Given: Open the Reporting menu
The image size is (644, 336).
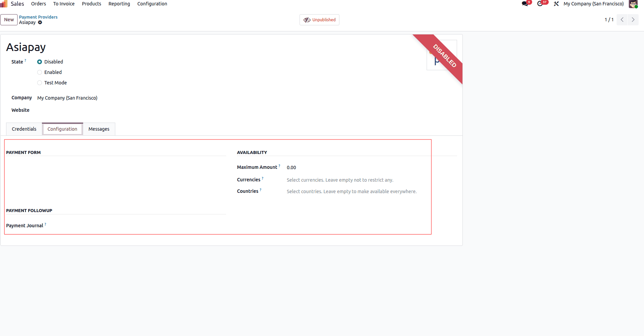Looking at the screenshot, I should coord(119,4).
